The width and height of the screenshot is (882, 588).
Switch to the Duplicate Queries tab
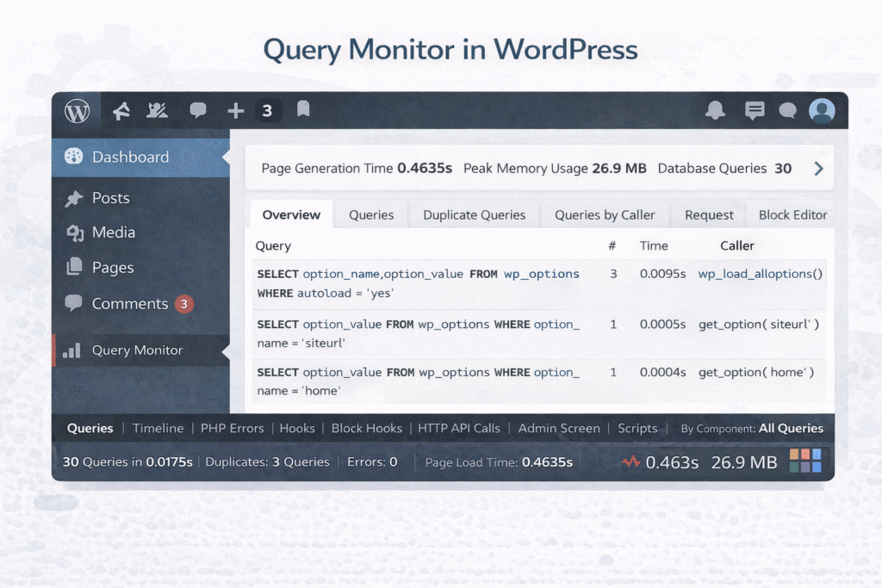(x=474, y=215)
